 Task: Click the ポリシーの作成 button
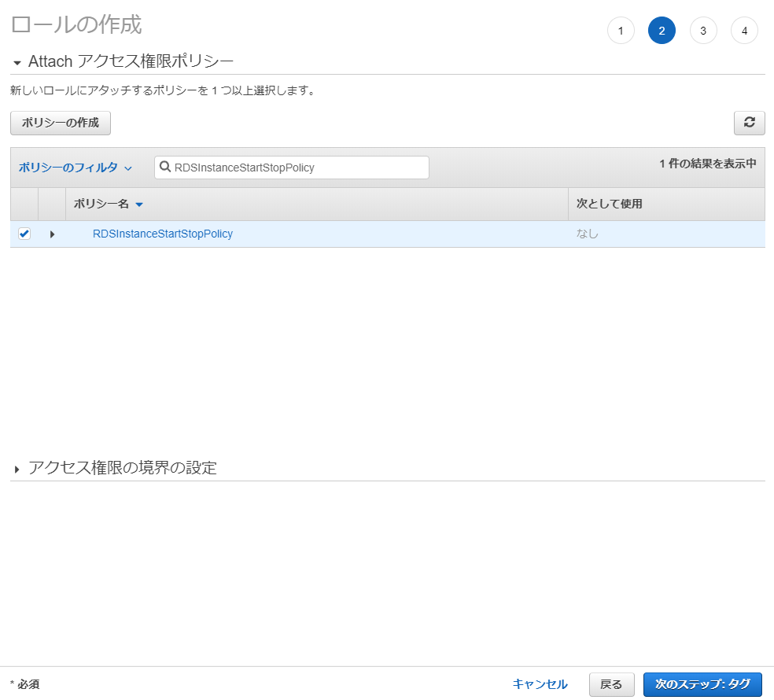pyautogui.click(x=61, y=123)
